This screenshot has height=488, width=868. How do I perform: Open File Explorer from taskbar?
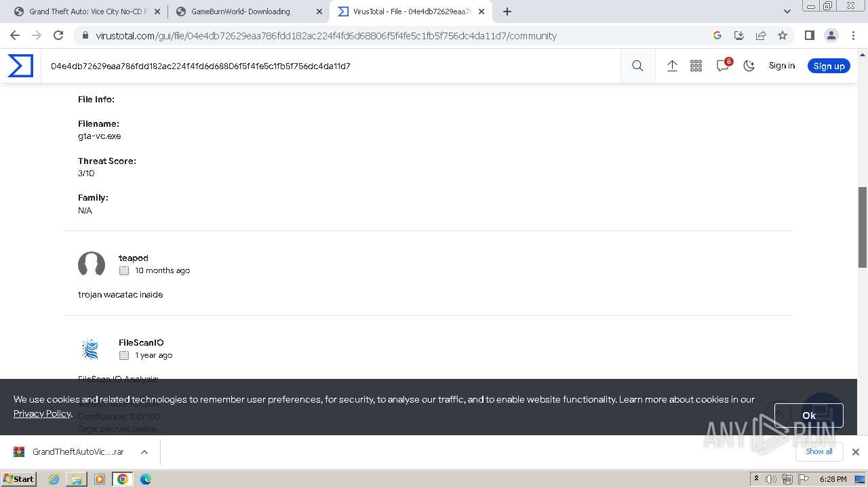tap(77, 479)
